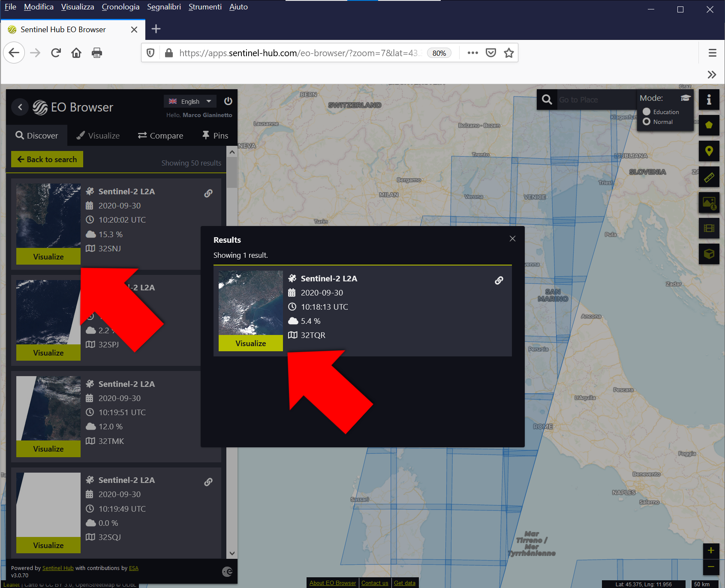The width and height of the screenshot is (725, 588).
Task: Expand hidden Firefox toolbar overflow chevron
Action: click(x=712, y=75)
